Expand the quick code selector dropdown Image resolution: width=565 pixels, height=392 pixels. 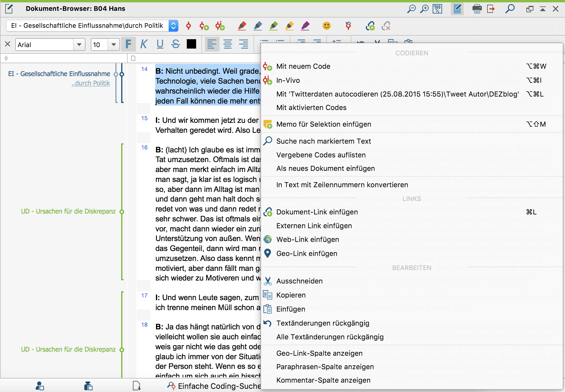tap(173, 26)
